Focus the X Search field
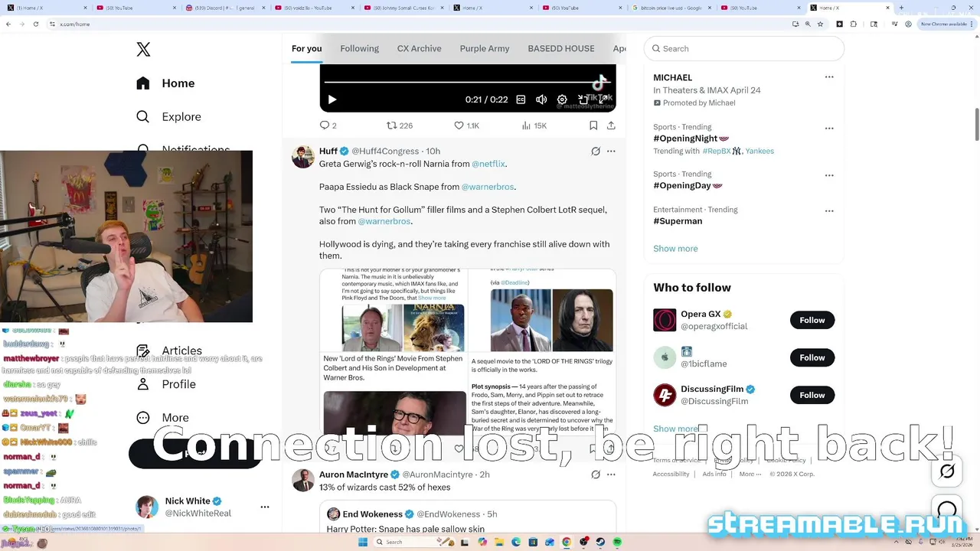The image size is (980, 551). [x=744, y=48]
